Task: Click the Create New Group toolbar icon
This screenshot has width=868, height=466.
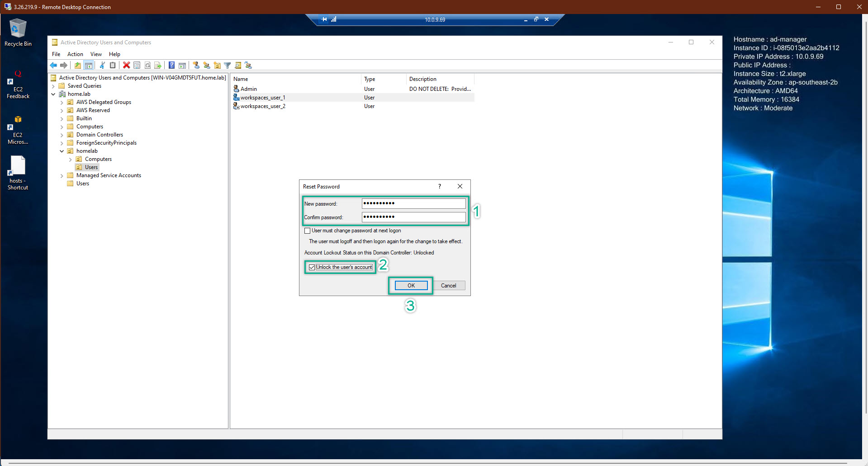Action: [206, 65]
